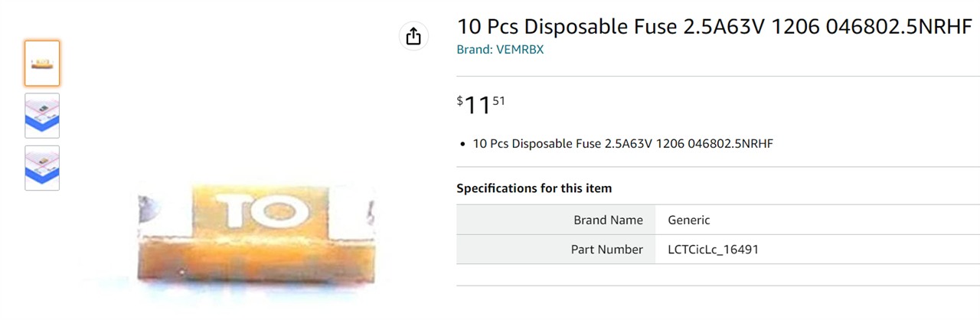Click the dollar sign in the price
Screen dimensions: 980x320
tap(460, 100)
